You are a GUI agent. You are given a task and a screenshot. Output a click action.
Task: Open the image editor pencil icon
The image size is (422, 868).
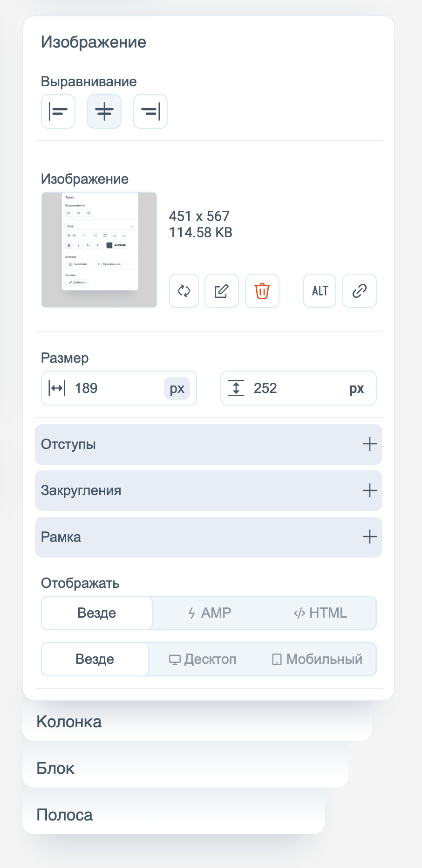pyautogui.click(x=222, y=291)
